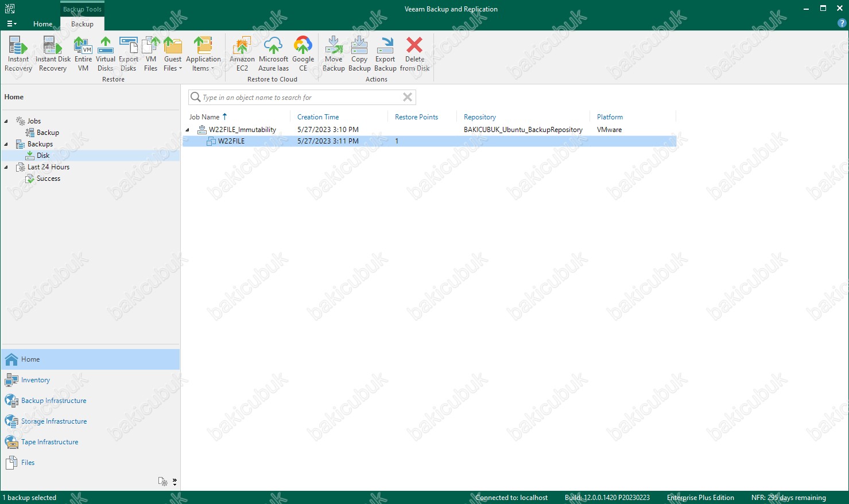This screenshot has height=504, width=849.
Task: Sort by Restore Points column
Action: pyautogui.click(x=416, y=117)
